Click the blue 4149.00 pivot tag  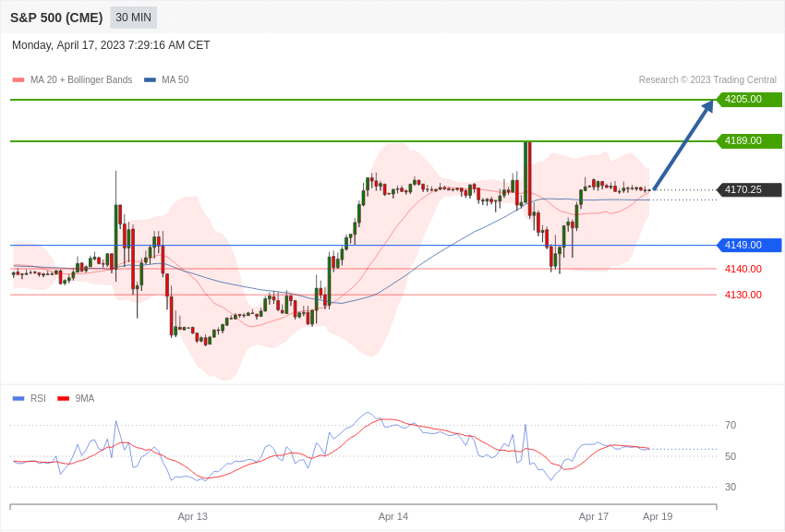[750, 246]
